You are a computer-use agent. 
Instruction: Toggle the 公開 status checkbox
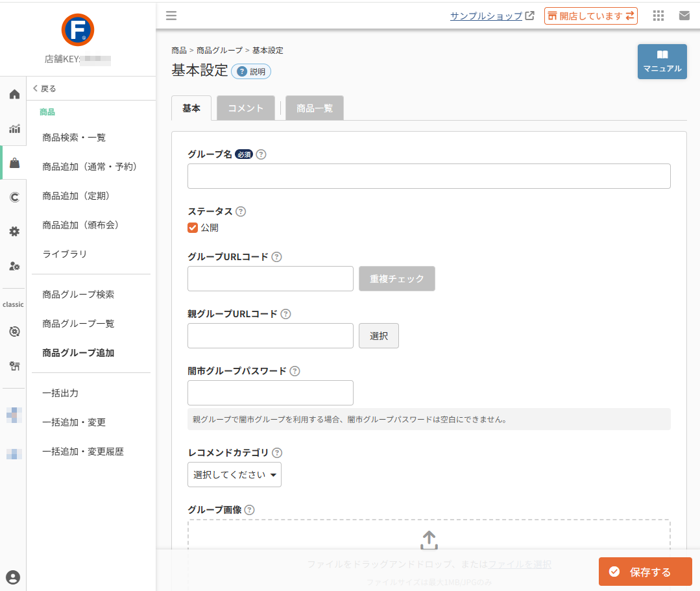pyautogui.click(x=193, y=228)
